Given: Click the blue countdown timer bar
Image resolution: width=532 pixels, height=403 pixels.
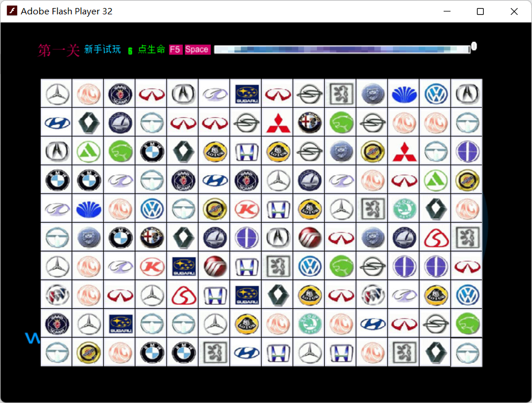Looking at the screenshot, I should (x=342, y=49).
